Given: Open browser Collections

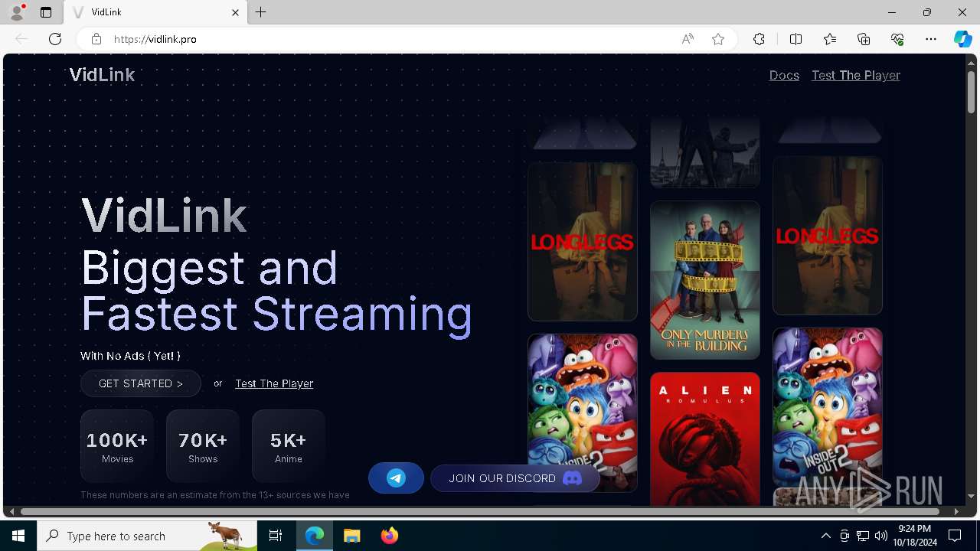Looking at the screenshot, I should (864, 39).
